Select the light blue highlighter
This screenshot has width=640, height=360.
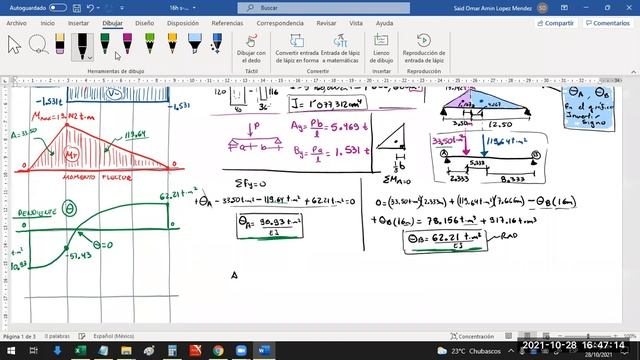click(195, 44)
